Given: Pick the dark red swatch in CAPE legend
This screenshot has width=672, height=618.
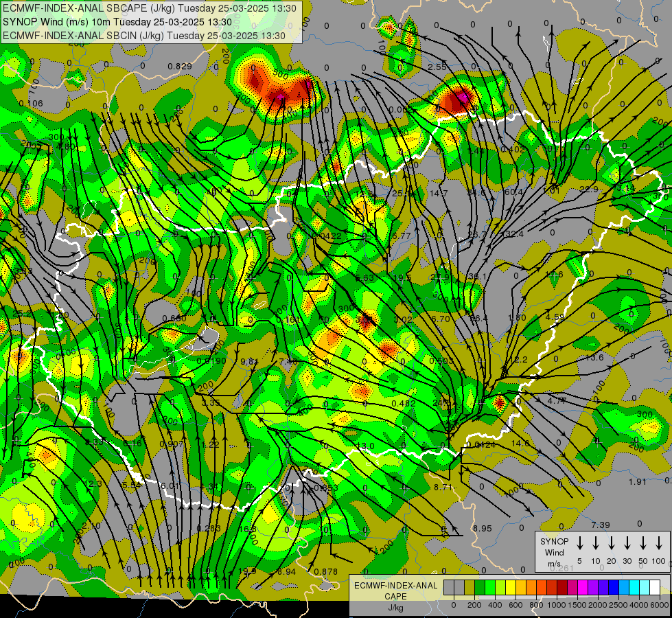Looking at the screenshot, I should (563, 587).
